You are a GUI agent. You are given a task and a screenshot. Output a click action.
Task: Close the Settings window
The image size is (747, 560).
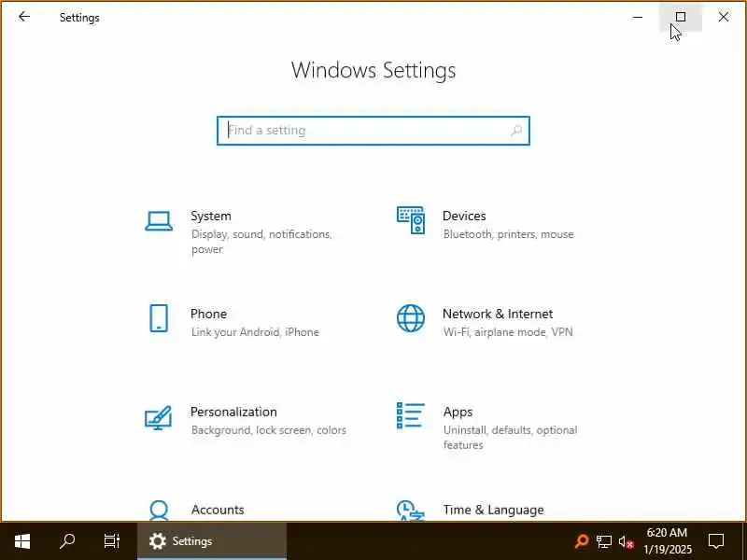[723, 17]
